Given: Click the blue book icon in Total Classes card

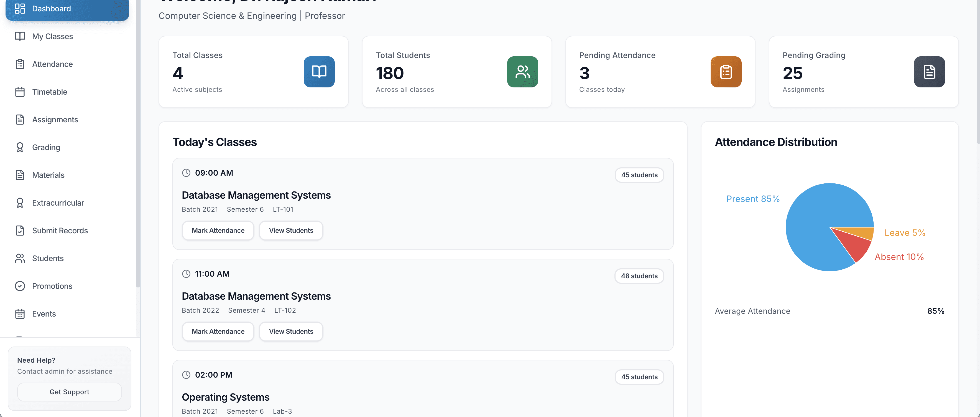Looking at the screenshot, I should [319, 72].
